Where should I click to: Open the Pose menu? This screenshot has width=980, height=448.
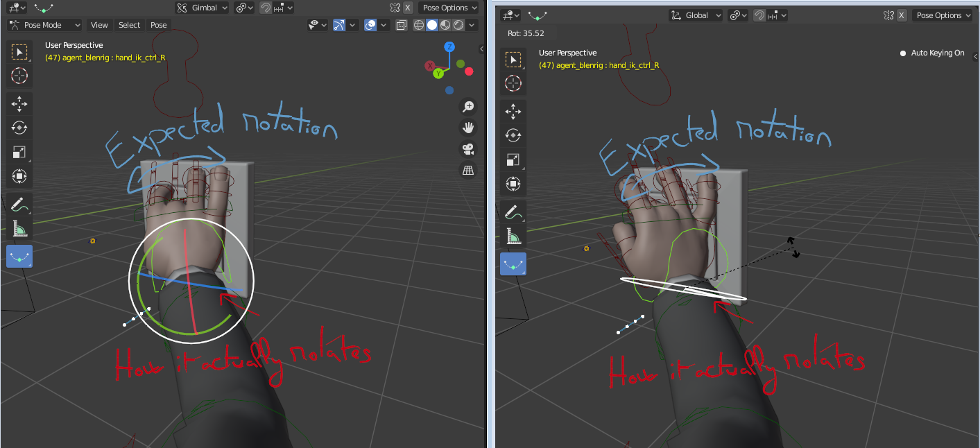(x=159, y=25)
